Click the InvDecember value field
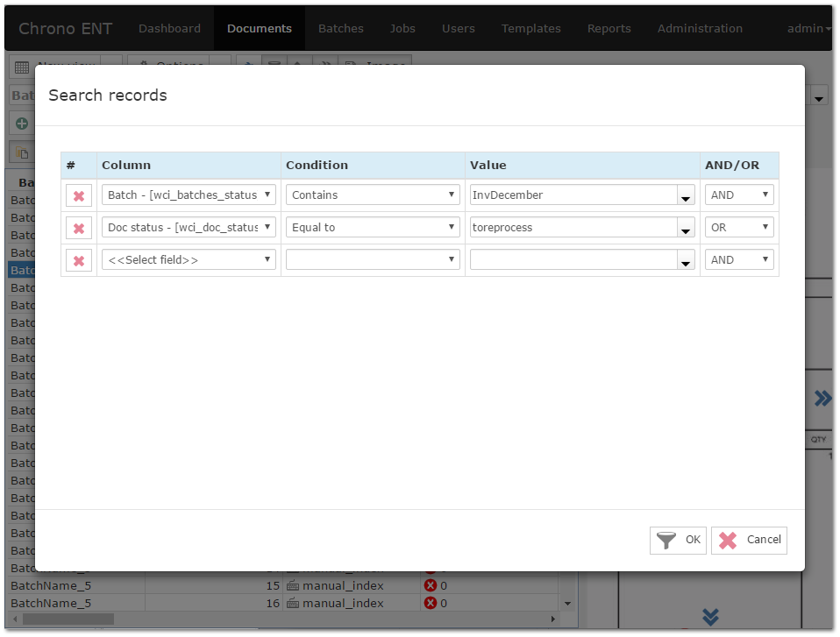This screenshot has height=637, width=840. click(573, 195)
